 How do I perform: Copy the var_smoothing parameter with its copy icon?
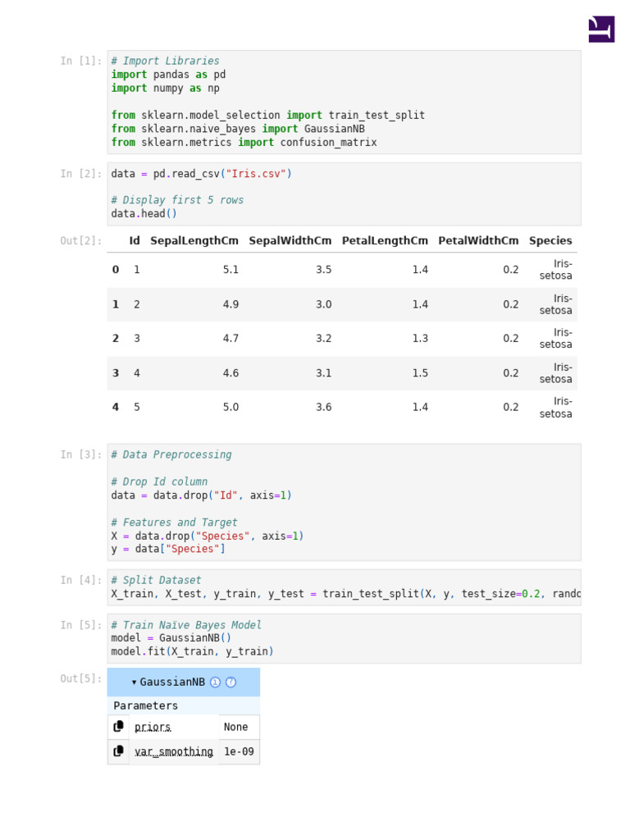118,751
